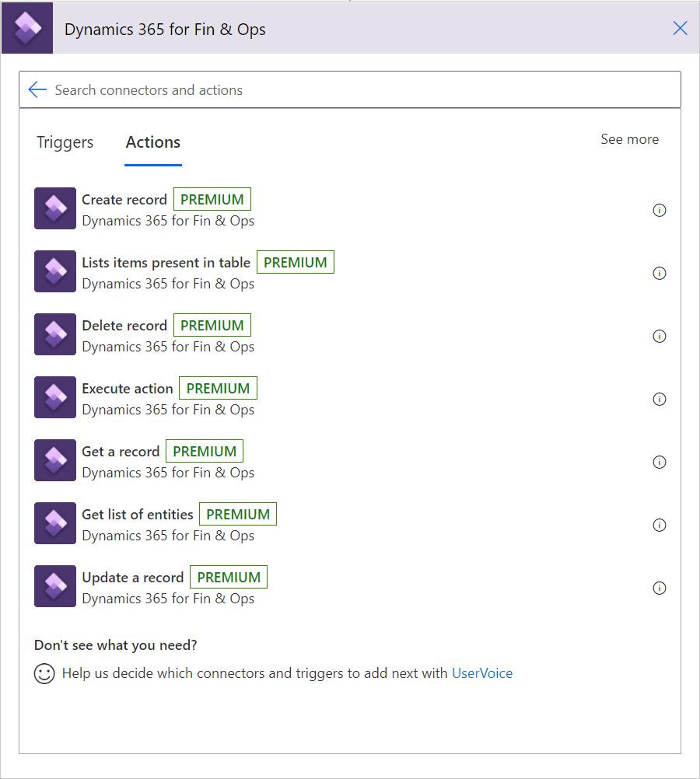This screenshot has height=779, width=700.
Task: Open the UserVoice link
Action: [481, 673]
